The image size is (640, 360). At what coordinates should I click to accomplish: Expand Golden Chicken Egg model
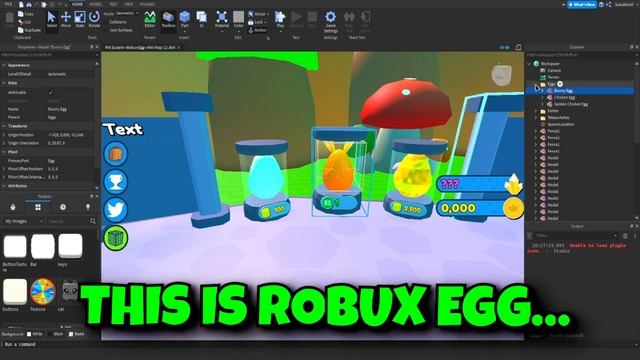pyautogui.click(x=542, y=104)
